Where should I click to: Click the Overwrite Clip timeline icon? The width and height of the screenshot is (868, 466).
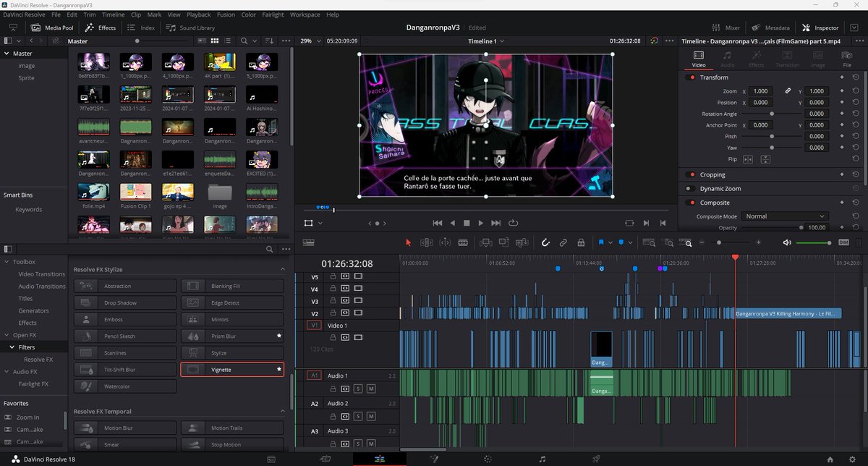[503, 242]
